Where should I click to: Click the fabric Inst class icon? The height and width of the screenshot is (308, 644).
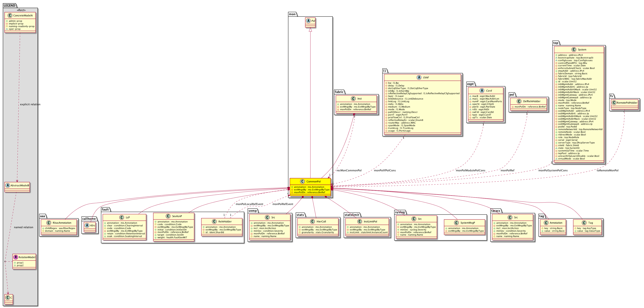(x=353, y=99)
